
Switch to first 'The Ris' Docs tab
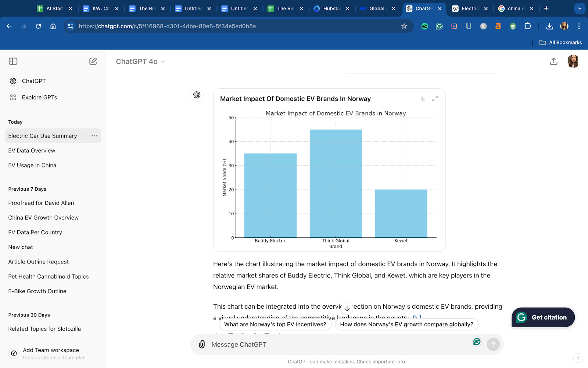click(x=147, y=8)
